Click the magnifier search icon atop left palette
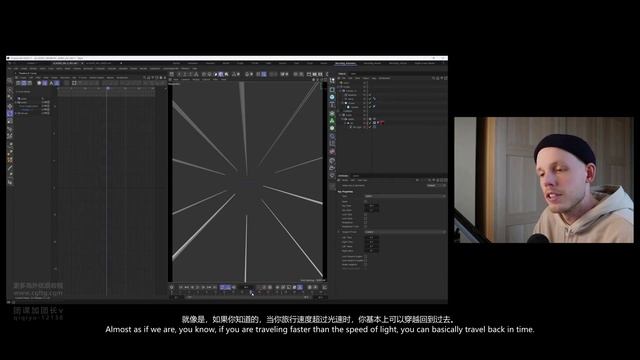The image size is (640, 360). tap(10, 81)
